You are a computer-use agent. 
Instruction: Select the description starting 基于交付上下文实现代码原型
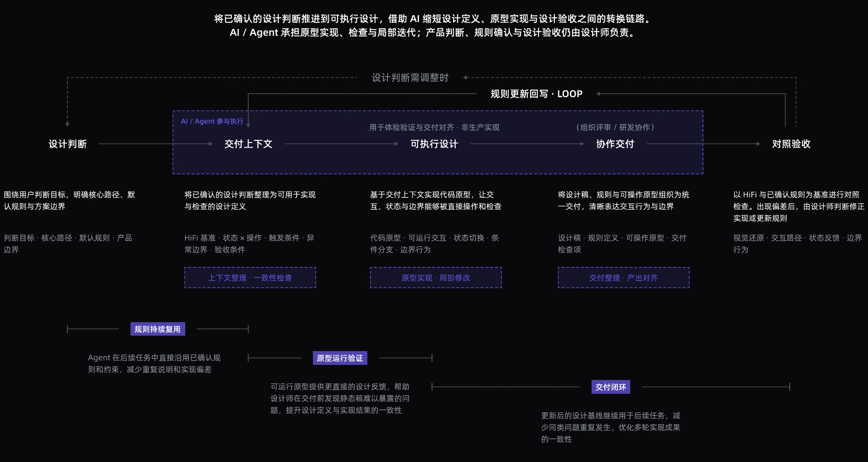(x=436, y=201)
